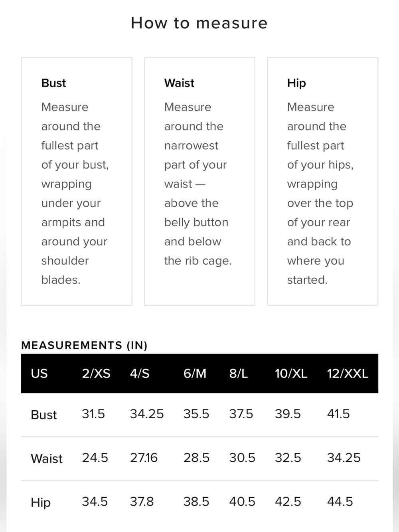Click the Bust row label in table
The image size is (399, 532).
[x=44, y=415]
